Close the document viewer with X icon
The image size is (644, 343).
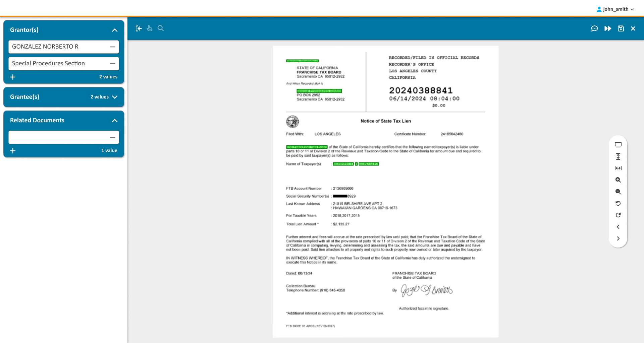[633, 28]
